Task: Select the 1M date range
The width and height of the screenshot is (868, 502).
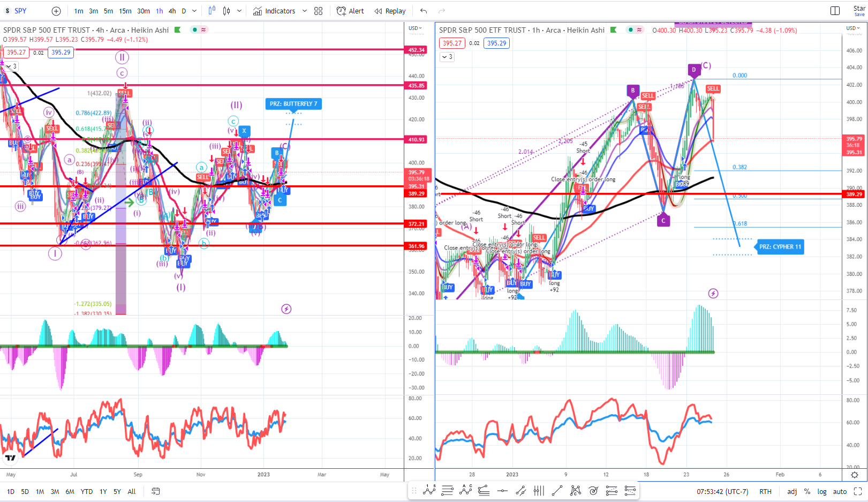Action: pos(40,491)
